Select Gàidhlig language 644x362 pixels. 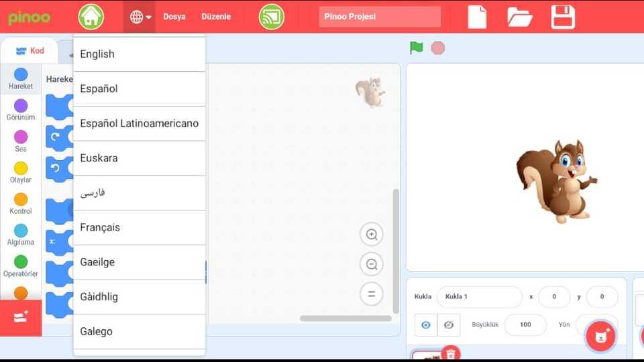(140, 297)
